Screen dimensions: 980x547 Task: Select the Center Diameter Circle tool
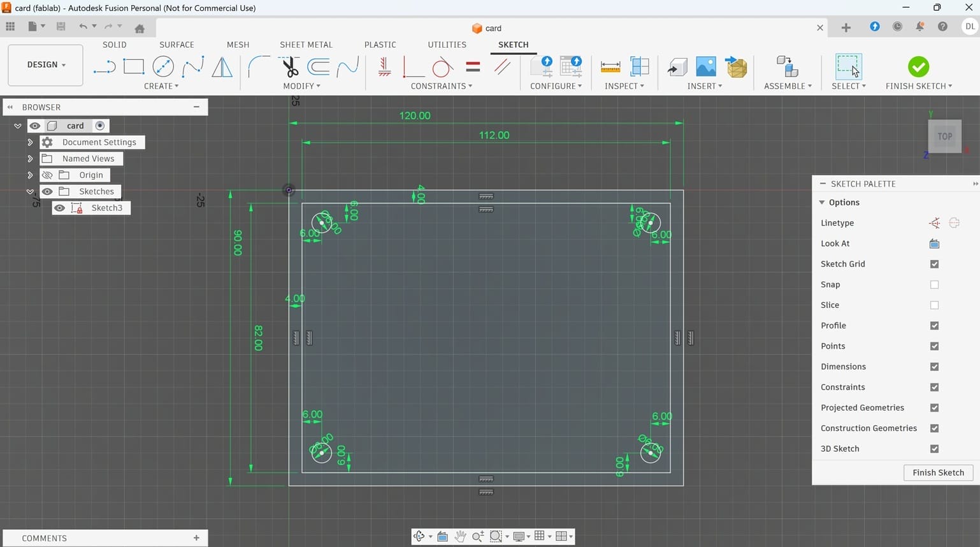tap(163, 66)
